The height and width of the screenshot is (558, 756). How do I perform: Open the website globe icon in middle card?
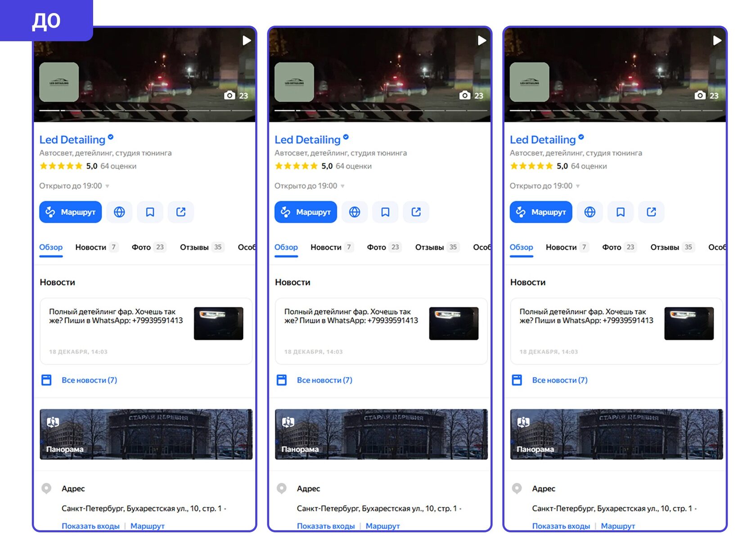point(355,212)
